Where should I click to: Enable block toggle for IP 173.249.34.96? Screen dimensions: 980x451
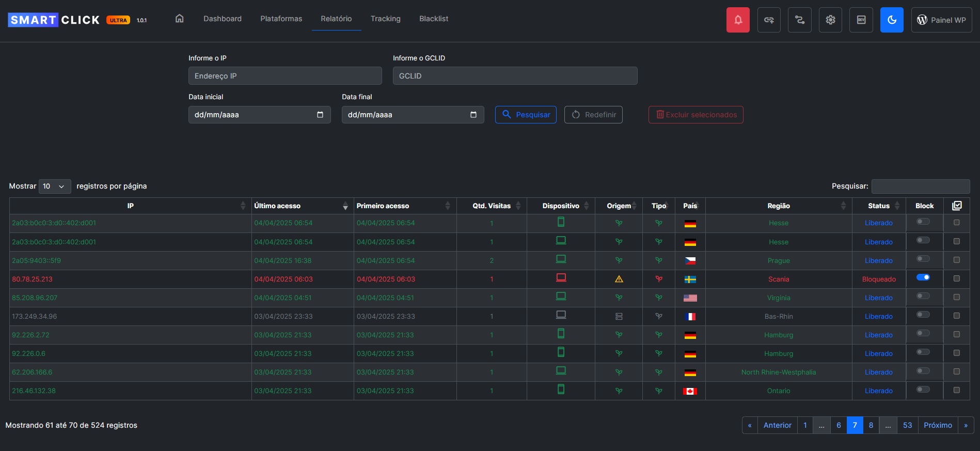coord(923,315)
